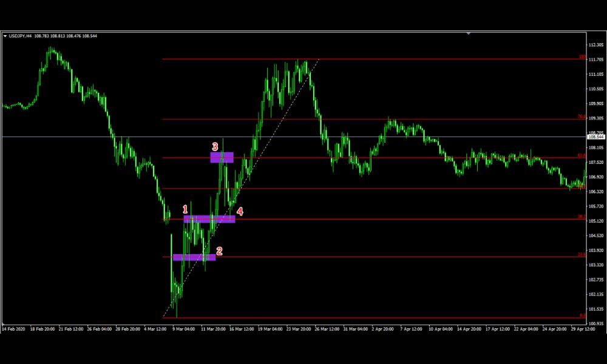Screen dimensions: 607x364
Task: Click the red number 4 label
Action: (240, 211)
